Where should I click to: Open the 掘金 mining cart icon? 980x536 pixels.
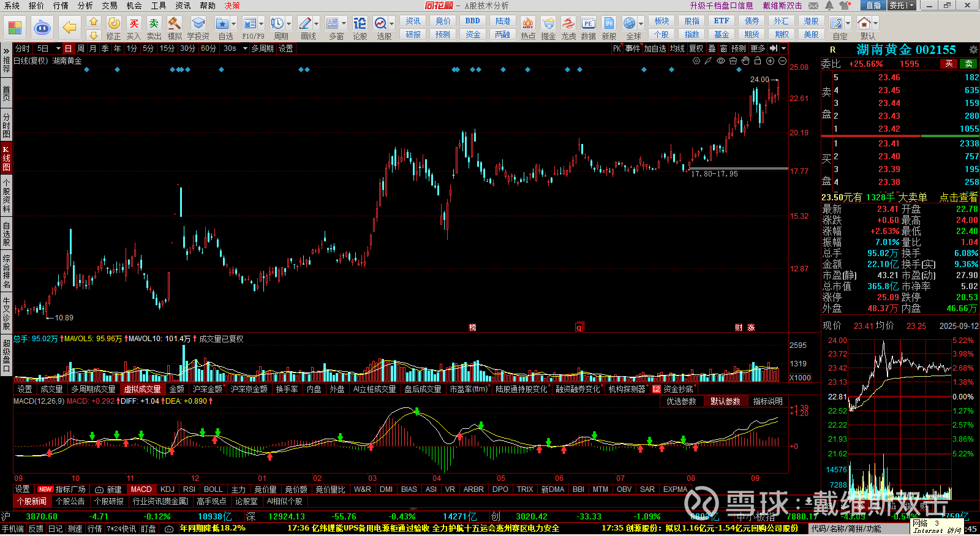(548, 23)
